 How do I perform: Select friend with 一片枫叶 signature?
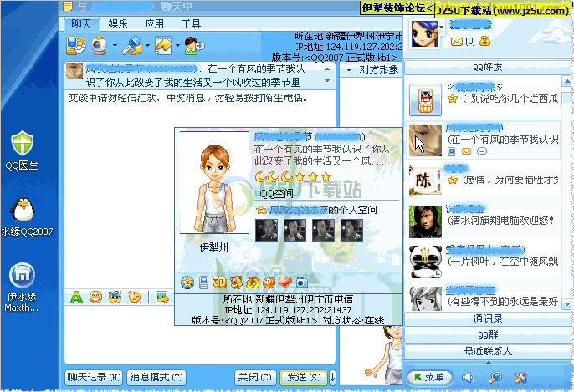point(484,261)
